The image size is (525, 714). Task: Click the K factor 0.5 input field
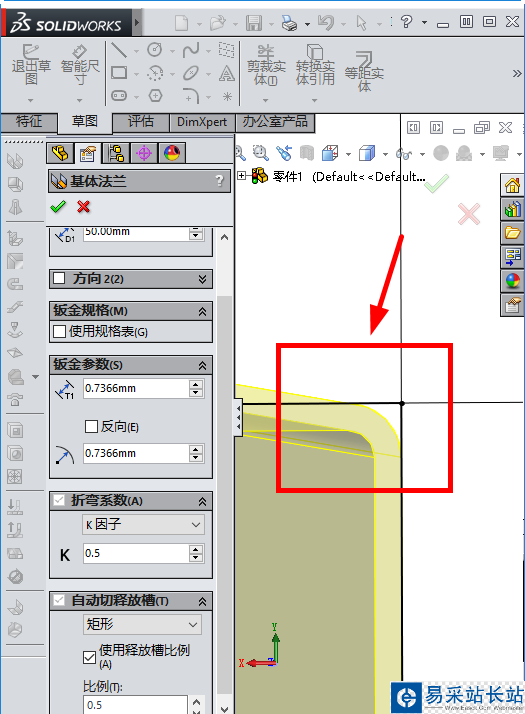click(136, 553)
